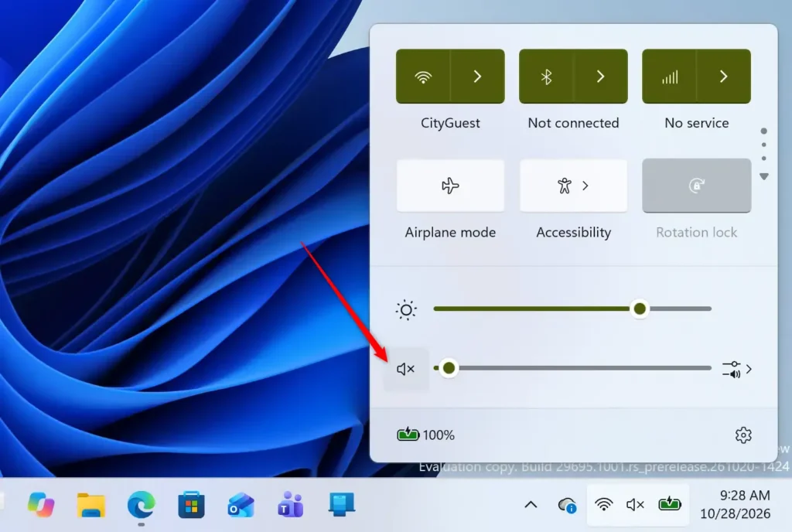Click the taskbar battery tray icon
This screenshot has width=792, height=532.
coord(670,503)
